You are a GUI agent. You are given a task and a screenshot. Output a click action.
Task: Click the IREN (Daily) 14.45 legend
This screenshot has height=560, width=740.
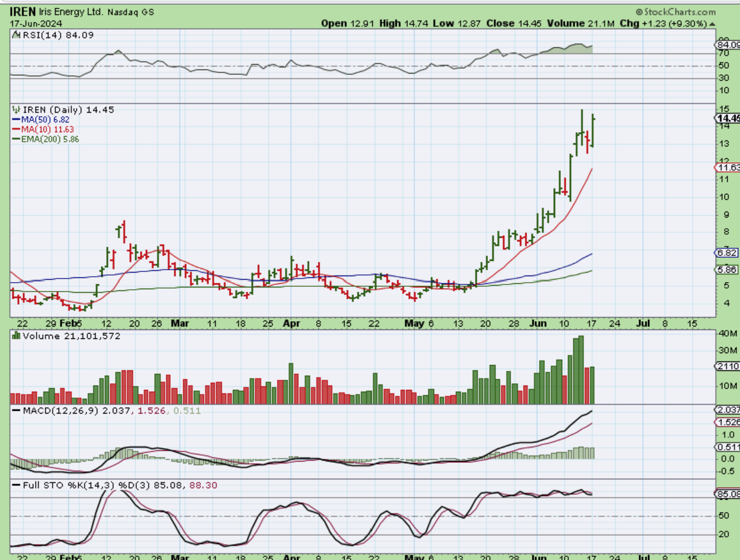pos(68,110)
